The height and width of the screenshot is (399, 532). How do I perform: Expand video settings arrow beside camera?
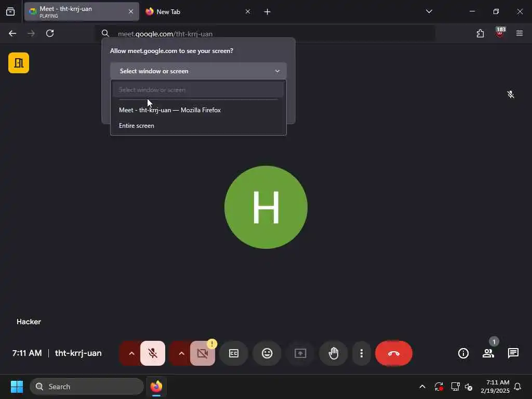181,353
